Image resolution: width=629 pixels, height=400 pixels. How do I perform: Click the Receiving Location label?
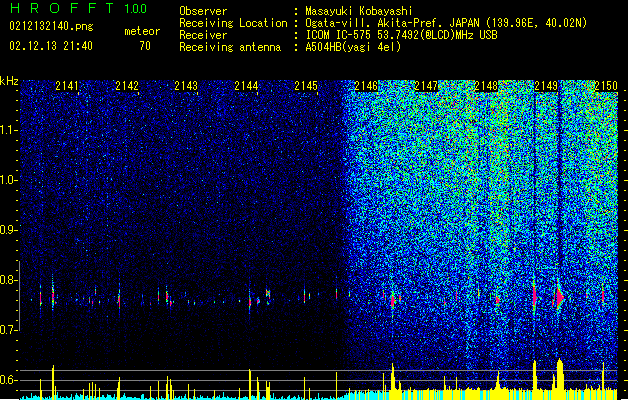(x=233, y=23)
